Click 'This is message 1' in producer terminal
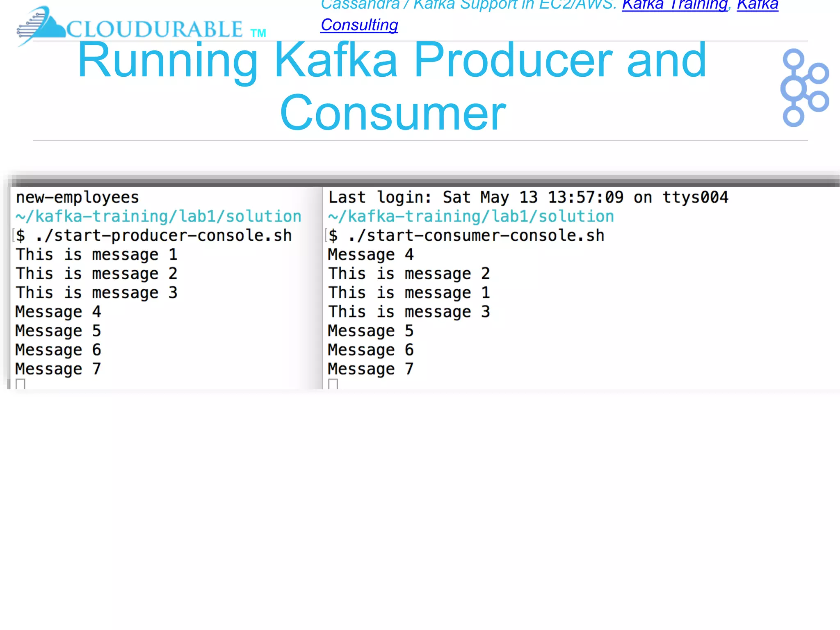The image size is (840, 630). (96, 255)
